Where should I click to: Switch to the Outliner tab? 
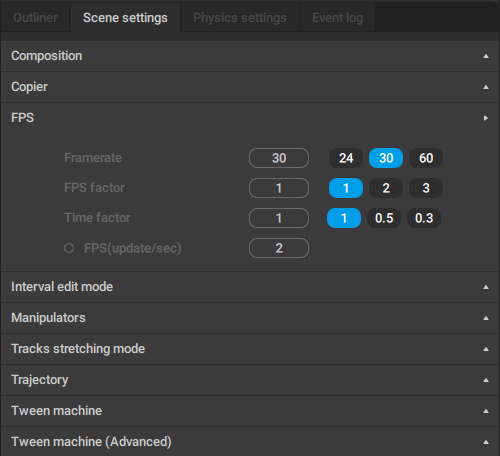[x=35, y=18]
